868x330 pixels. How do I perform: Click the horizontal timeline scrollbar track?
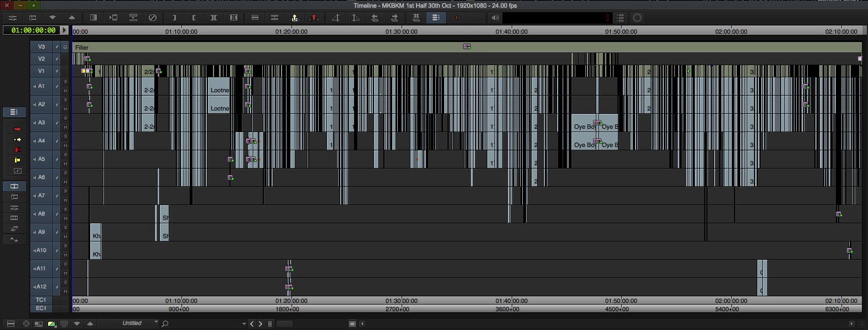tap(607, 324)
